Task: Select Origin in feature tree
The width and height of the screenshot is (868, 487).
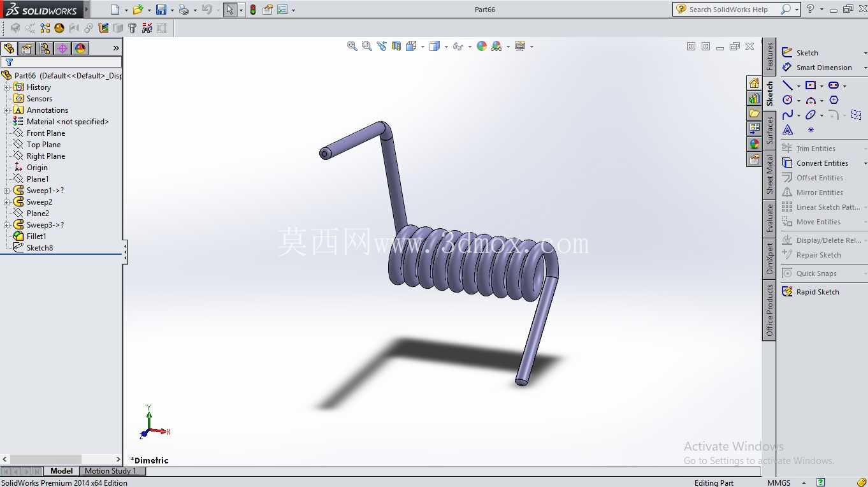Action: [37, 168]
